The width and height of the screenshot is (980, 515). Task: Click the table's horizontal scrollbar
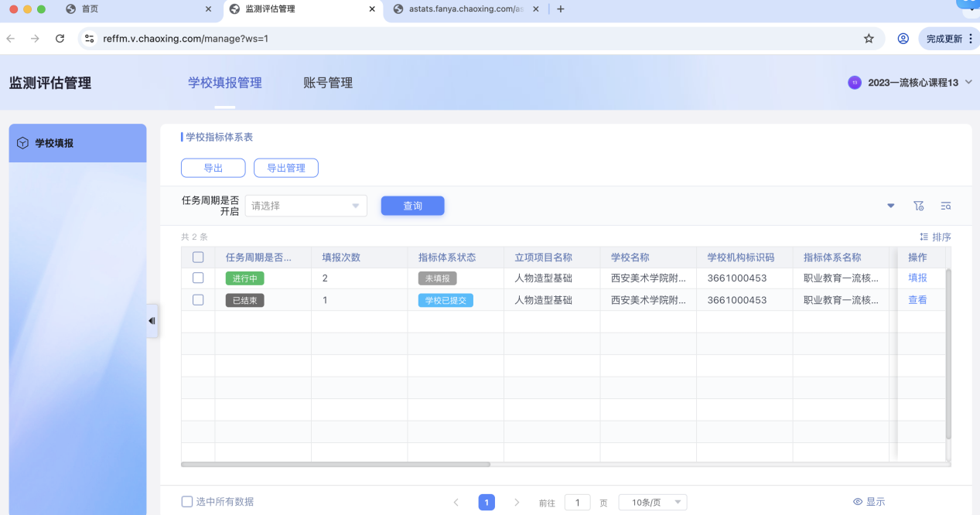[x=336, y=465]
